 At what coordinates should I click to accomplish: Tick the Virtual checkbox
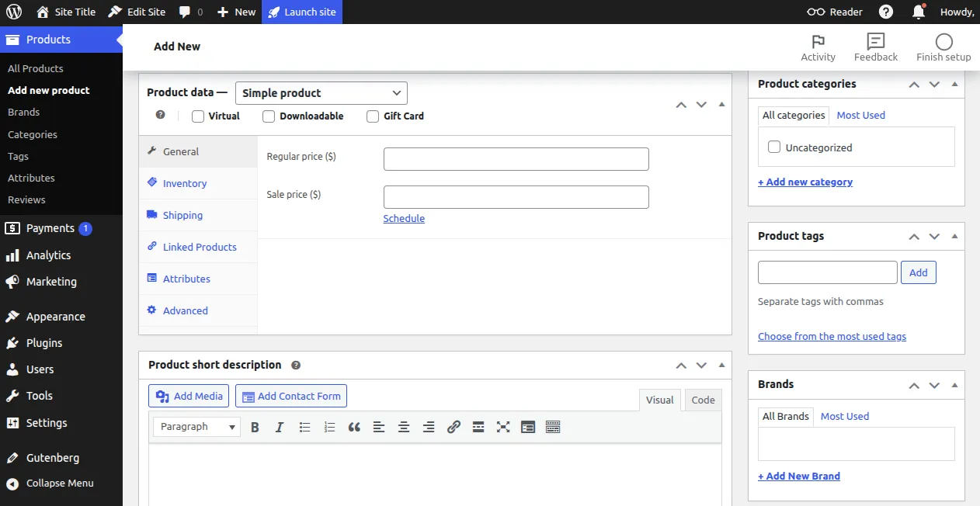[198, 116]
